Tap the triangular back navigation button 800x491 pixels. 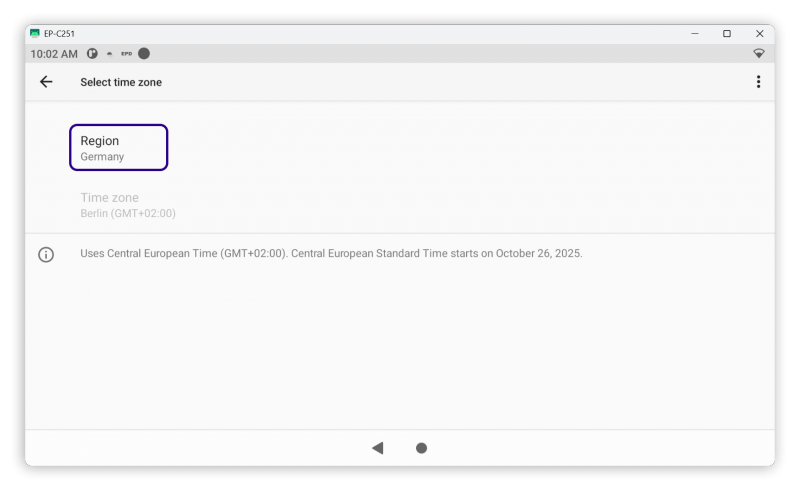coord(378,448)
